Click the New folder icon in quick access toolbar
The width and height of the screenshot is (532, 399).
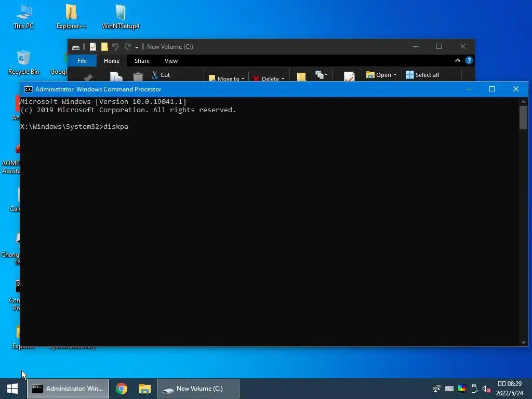pyautogui.click(x=104, y=47)
